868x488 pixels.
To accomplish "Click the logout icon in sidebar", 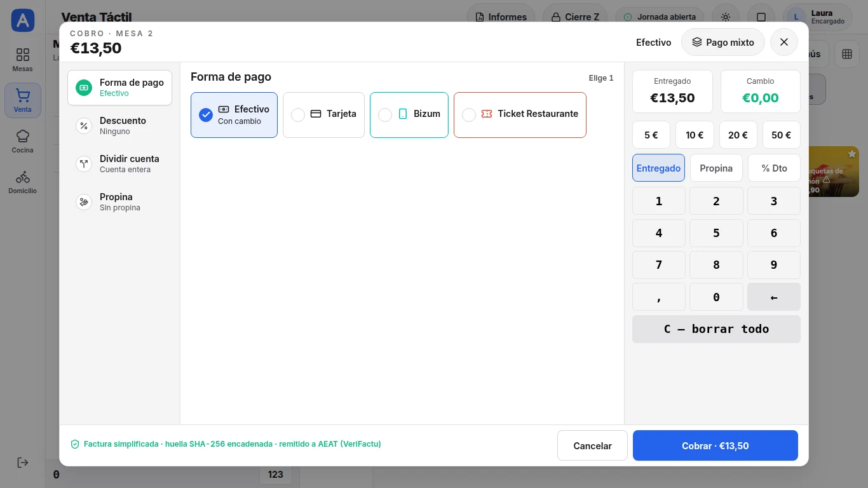I will (x=23, y=463).
